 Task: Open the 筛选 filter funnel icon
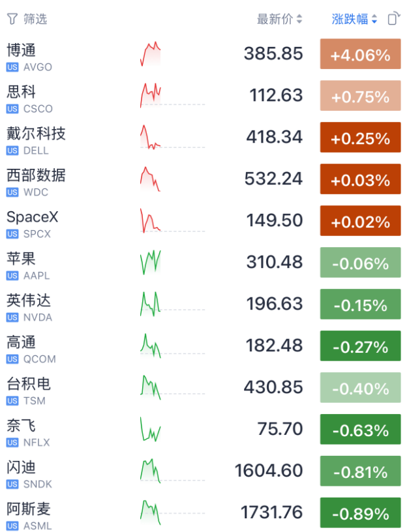pyautogui.click(x=12, y=19)
